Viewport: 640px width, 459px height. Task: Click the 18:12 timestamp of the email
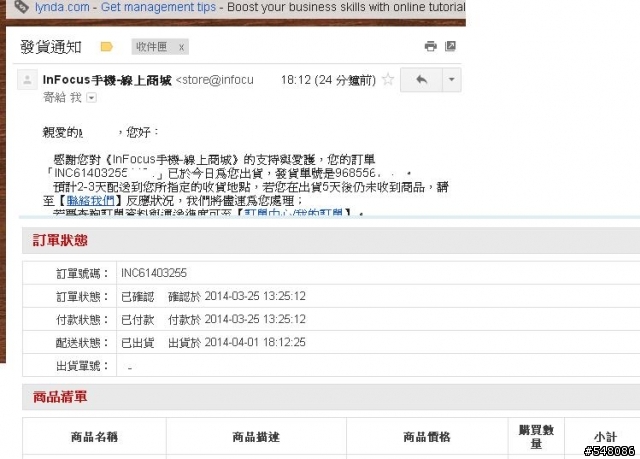pyautogui.click(x=328, y=80)
